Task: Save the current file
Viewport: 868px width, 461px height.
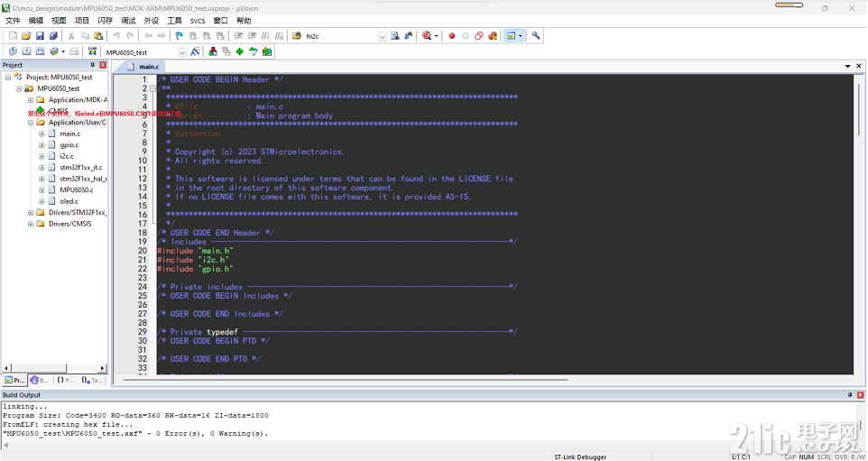Action: 40,36
